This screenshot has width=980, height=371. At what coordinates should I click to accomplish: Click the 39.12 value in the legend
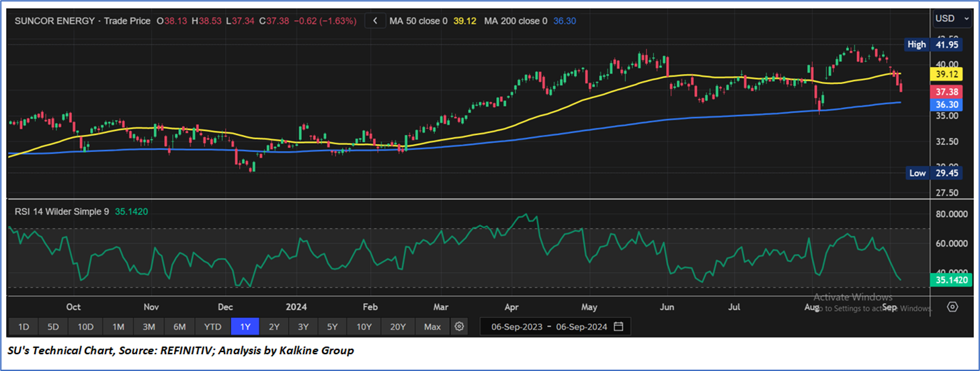click(x=465, y=21)
